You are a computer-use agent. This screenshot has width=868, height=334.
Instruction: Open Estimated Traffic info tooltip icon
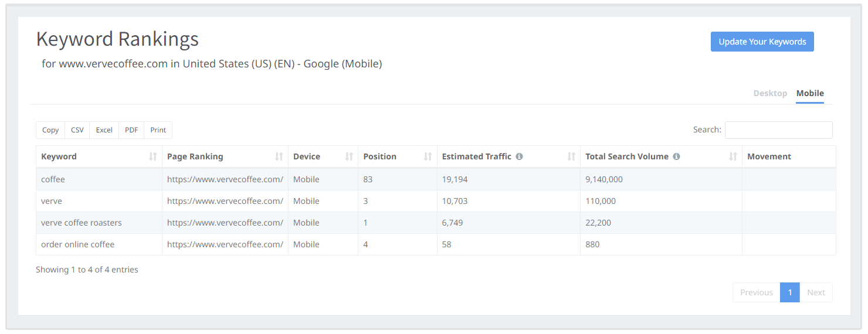point(519,156)
